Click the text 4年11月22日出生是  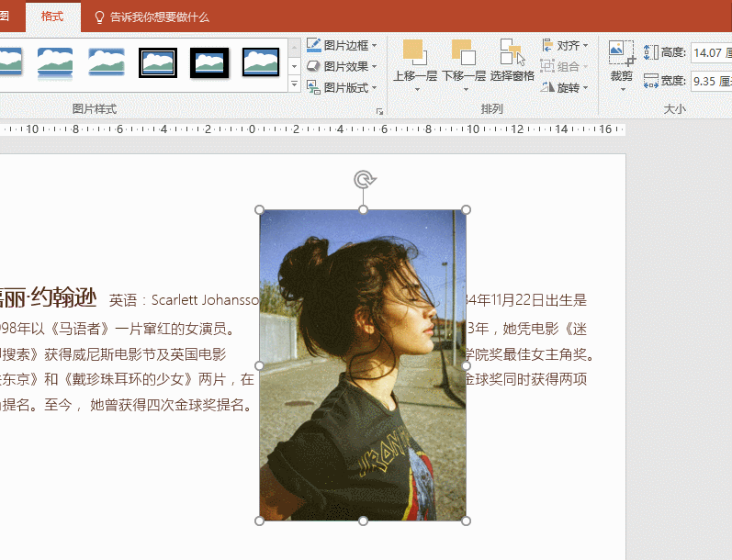click(526, 300)
